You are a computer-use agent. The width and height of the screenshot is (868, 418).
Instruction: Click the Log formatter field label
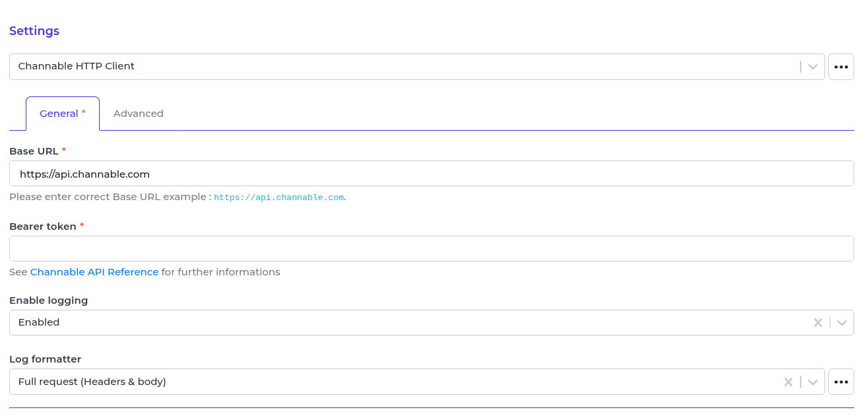click(x=45, y=360)
